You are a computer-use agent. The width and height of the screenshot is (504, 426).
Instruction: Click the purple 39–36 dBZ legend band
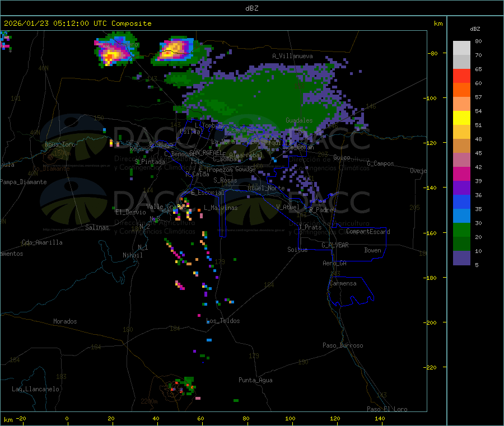(461, 188)
